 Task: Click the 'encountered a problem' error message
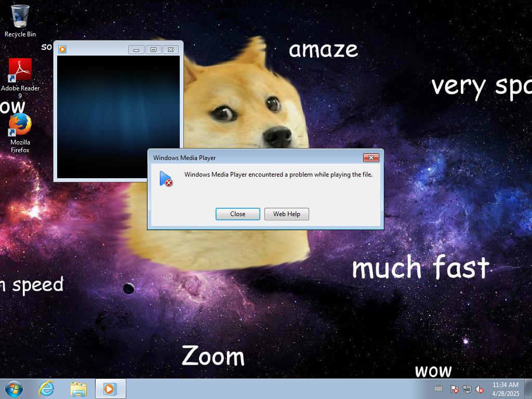point(278,175)
